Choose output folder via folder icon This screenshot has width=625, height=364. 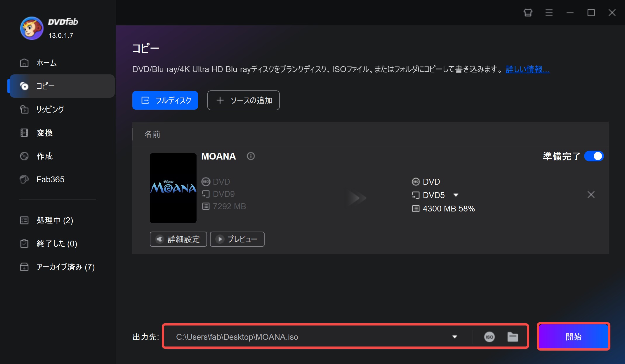pyautogui.click(x=513, y=337)
